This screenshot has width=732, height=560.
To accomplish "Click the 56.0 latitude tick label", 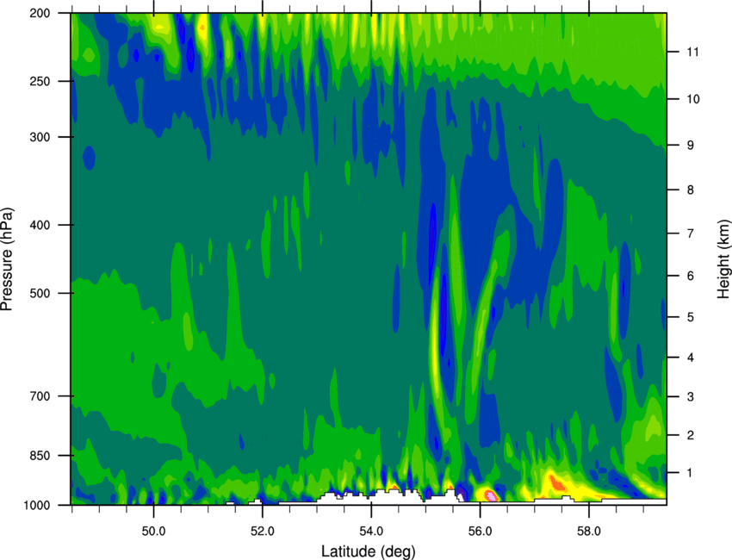I will (x=480, y=532).
